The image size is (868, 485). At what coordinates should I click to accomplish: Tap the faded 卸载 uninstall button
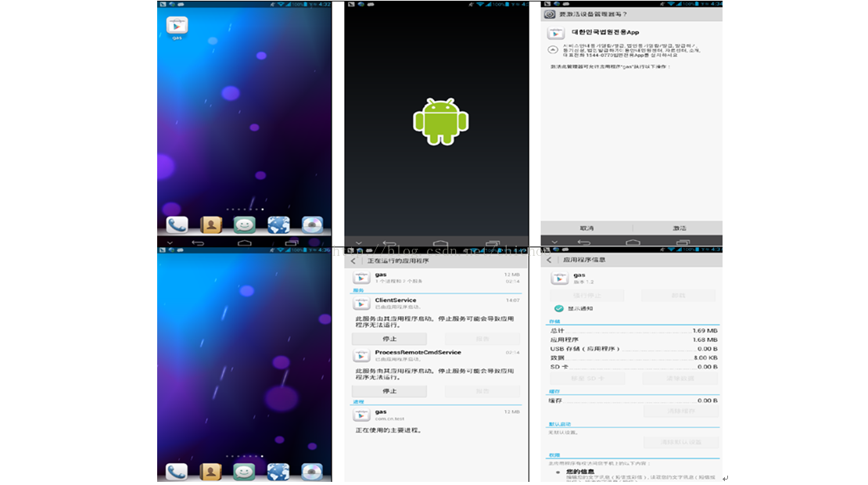679,296
